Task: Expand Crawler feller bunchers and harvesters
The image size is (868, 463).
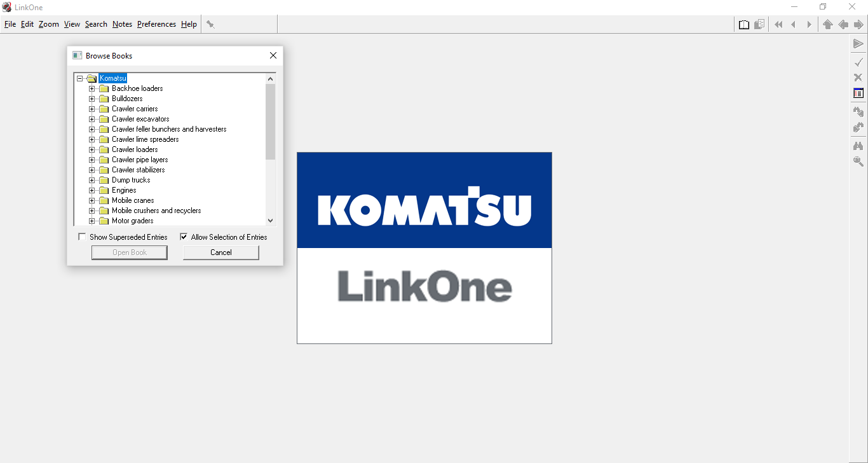Action: (x=92, y=129)
